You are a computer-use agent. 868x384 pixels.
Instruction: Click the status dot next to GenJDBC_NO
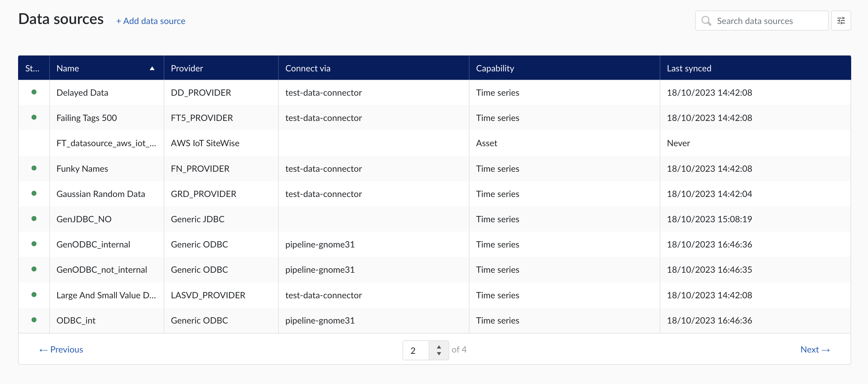[x=34, y=219]
